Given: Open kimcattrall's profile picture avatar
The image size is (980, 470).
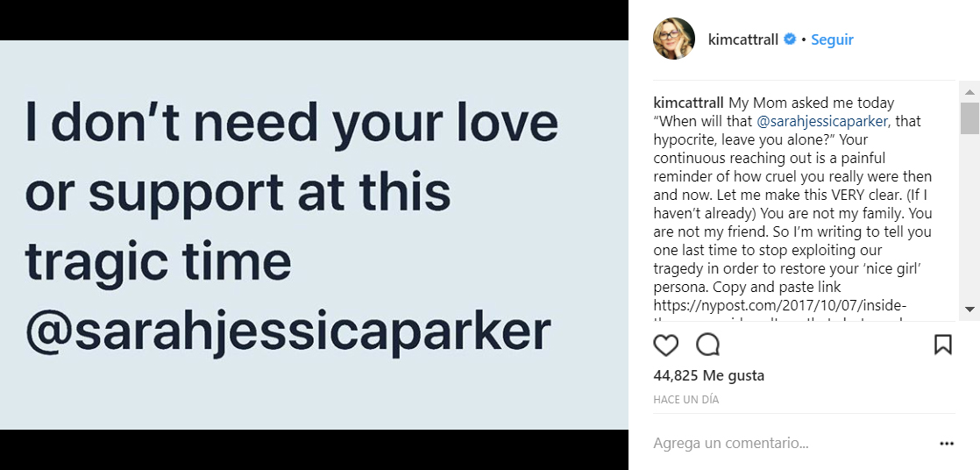Looking at the screenshot, I should click(674, 39).
